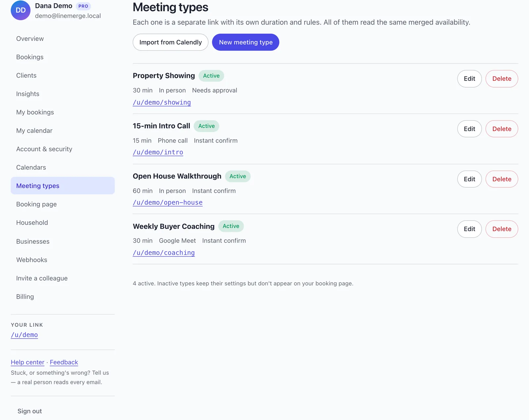Select My bookings in sidebar

[62, 112]
